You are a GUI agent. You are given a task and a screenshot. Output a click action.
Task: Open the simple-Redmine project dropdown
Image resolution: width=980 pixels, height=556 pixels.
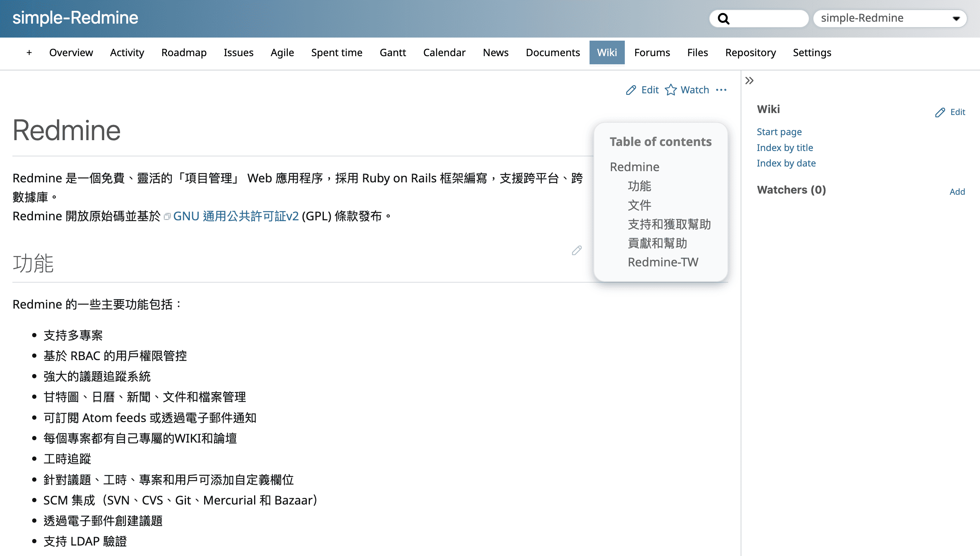[889, 19]
